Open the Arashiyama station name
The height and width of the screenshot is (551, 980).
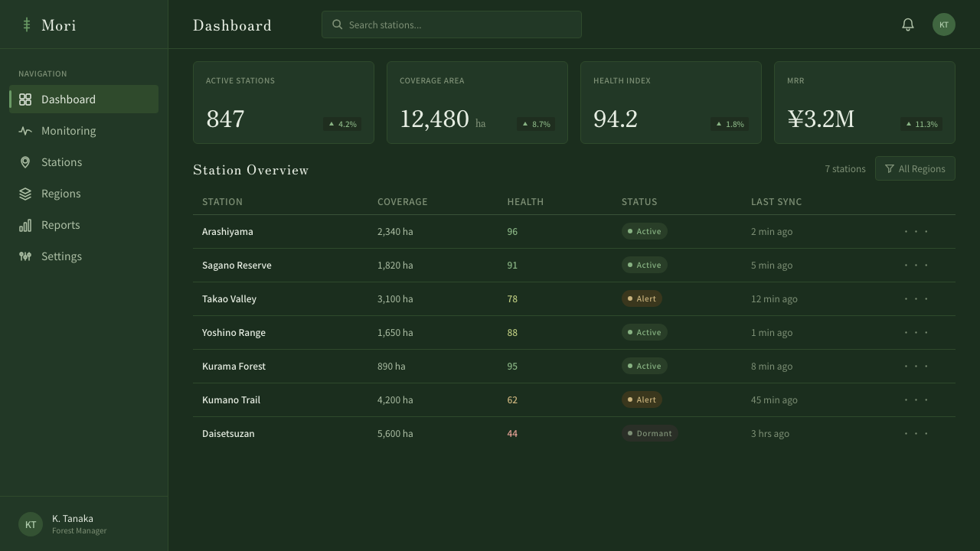pos(227,231)
